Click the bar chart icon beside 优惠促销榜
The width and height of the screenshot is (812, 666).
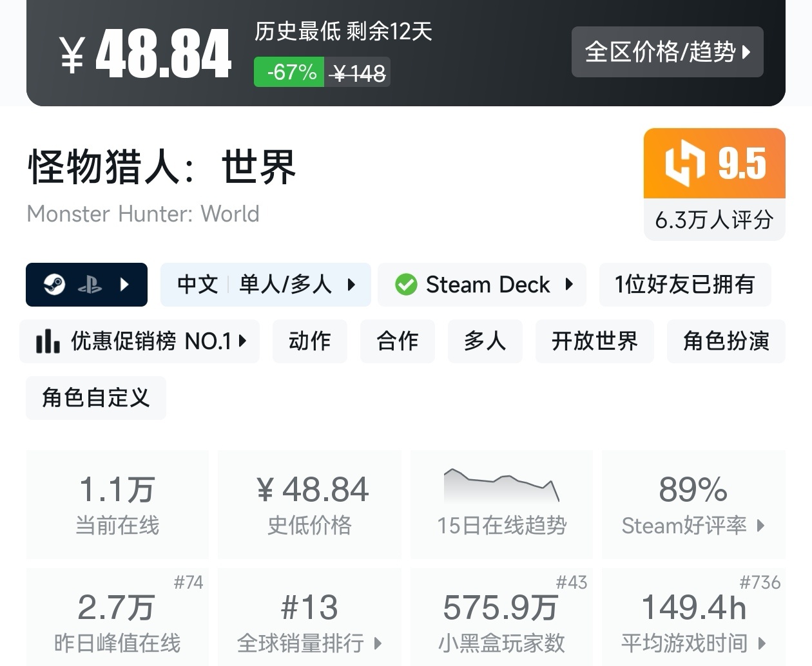tap(48, 341)
